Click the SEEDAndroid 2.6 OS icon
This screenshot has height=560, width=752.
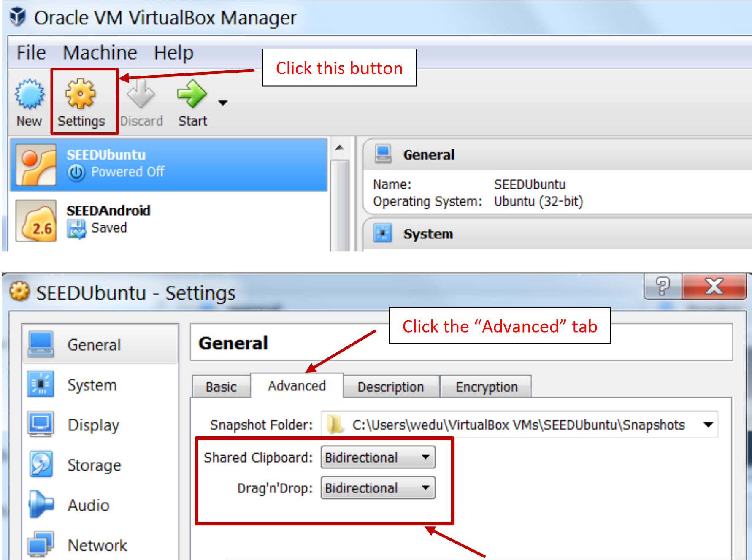pyautogui.click(x=36, y=220)
